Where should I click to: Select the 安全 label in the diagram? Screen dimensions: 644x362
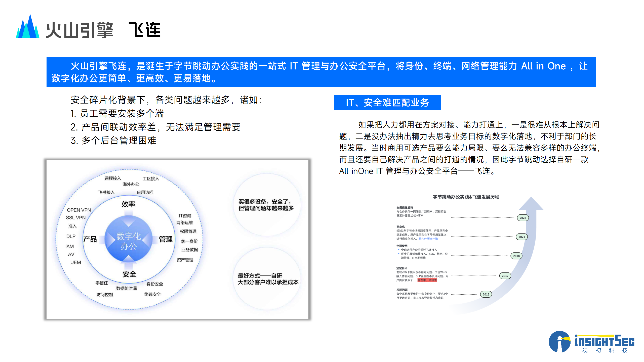pyautogui.click(x=129, y=274)
